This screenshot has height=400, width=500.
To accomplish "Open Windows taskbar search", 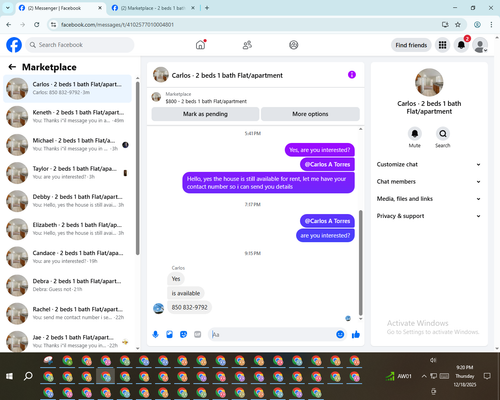I will [28, 376].
